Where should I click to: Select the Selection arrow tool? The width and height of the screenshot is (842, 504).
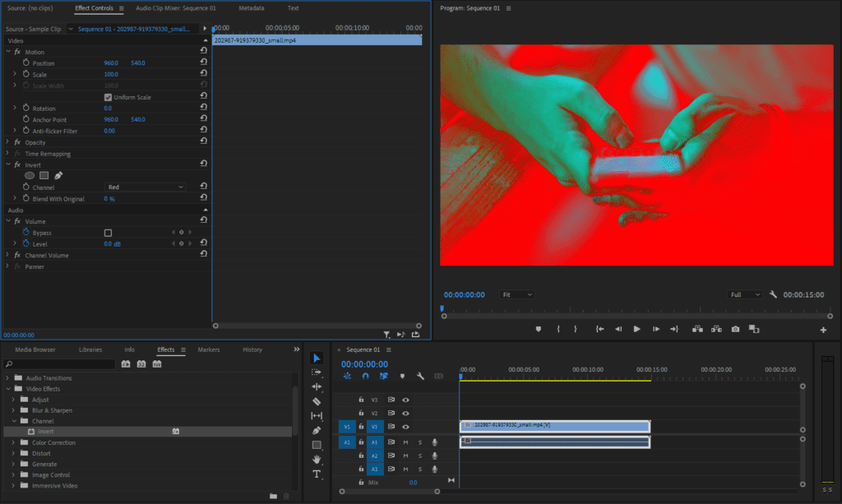317,358
